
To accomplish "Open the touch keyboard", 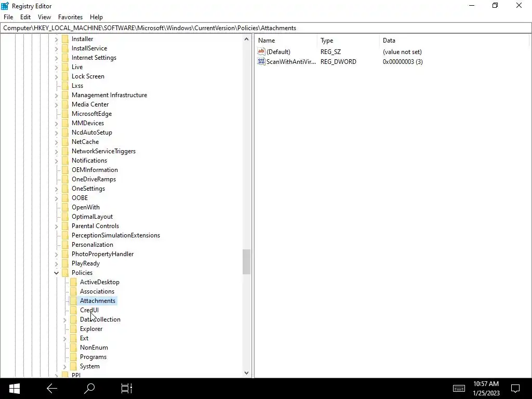I will pyautogui.click(x=459, y=389).
